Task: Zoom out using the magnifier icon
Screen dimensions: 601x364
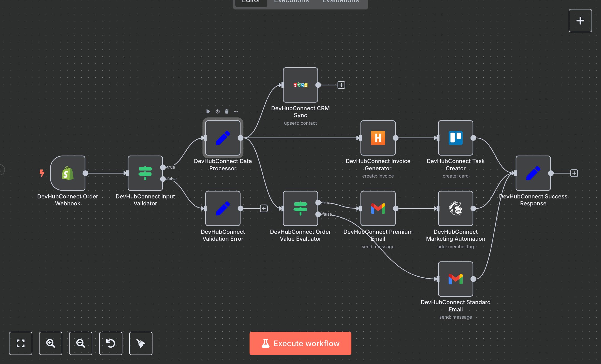Action: [x=81, y=343]
